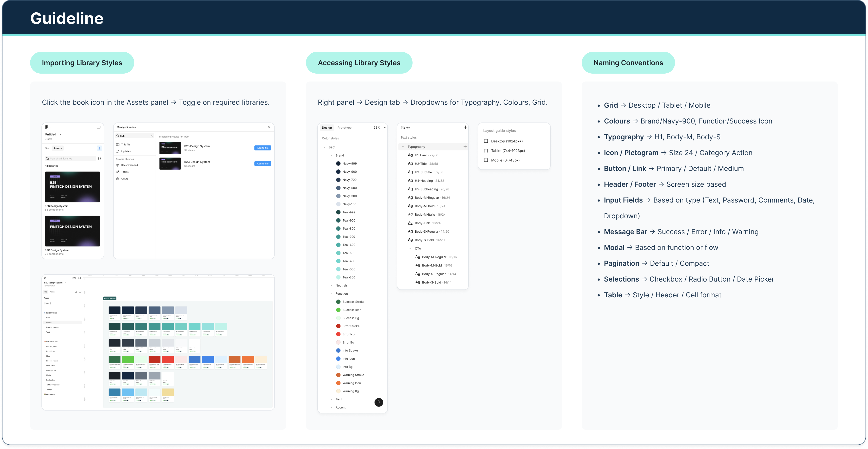Open the spell-check icon in B2C Design System panel
868x449 pixels.
point(74,278)
